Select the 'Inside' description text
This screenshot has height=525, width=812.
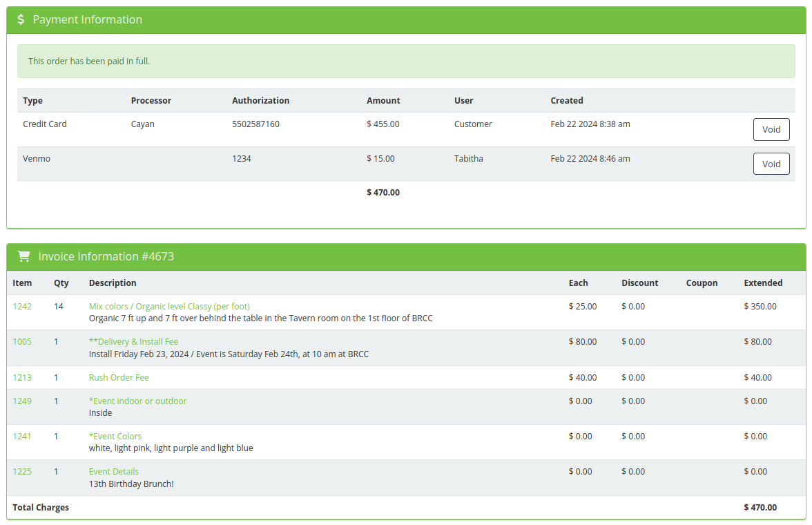101,412
